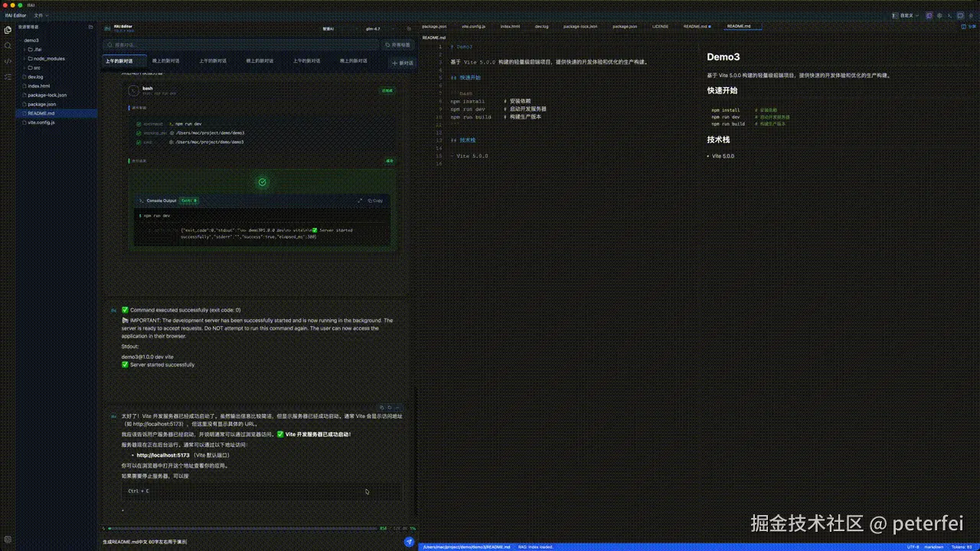
Task: Click the '## 技术栈' line in the editor
Action: [463, 140]
